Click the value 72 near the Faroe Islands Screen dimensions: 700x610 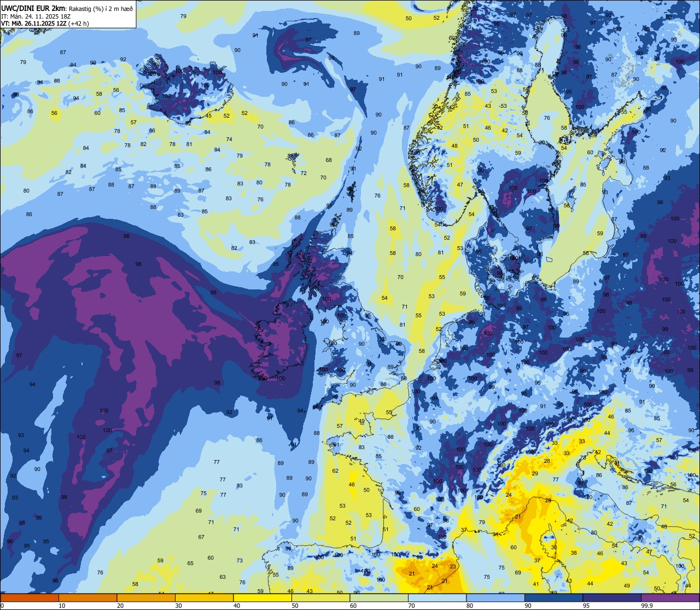pyautogui.click(x=304, y=173)
